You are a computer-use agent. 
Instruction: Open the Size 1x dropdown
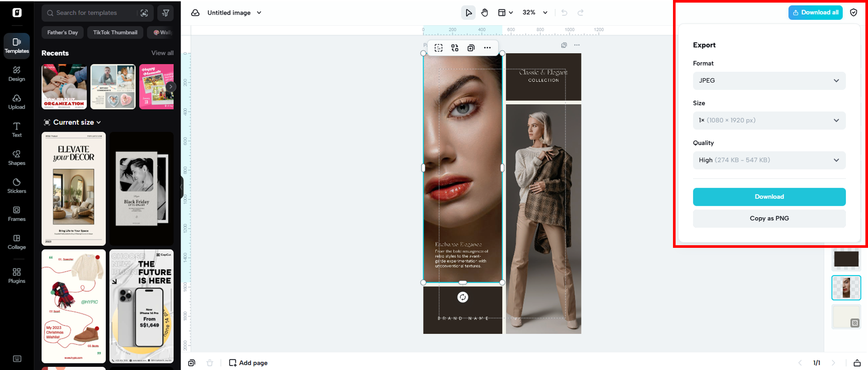769,120
